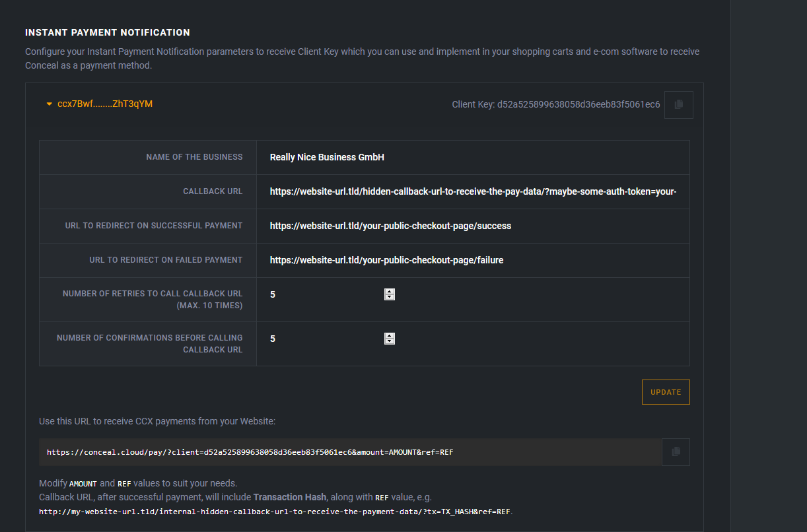Click the Instant Payment Notification heading
The image size is (807, 532).
(108, 32)
